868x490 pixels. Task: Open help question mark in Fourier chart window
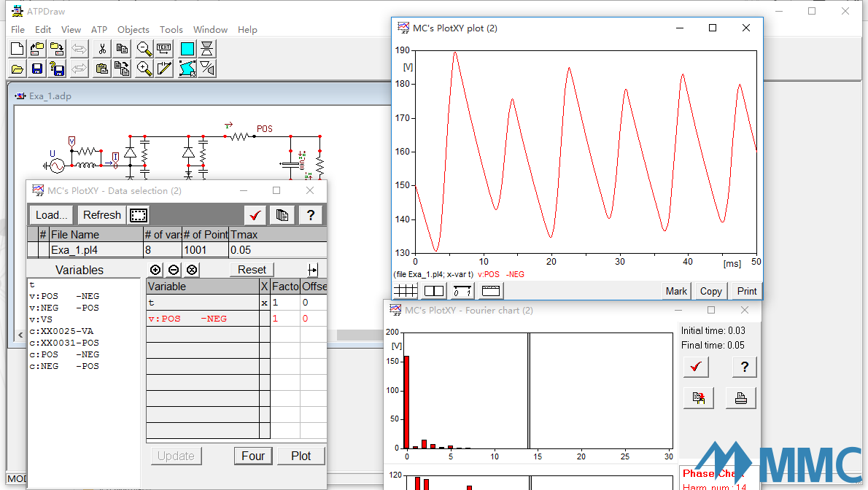point(745,367)
